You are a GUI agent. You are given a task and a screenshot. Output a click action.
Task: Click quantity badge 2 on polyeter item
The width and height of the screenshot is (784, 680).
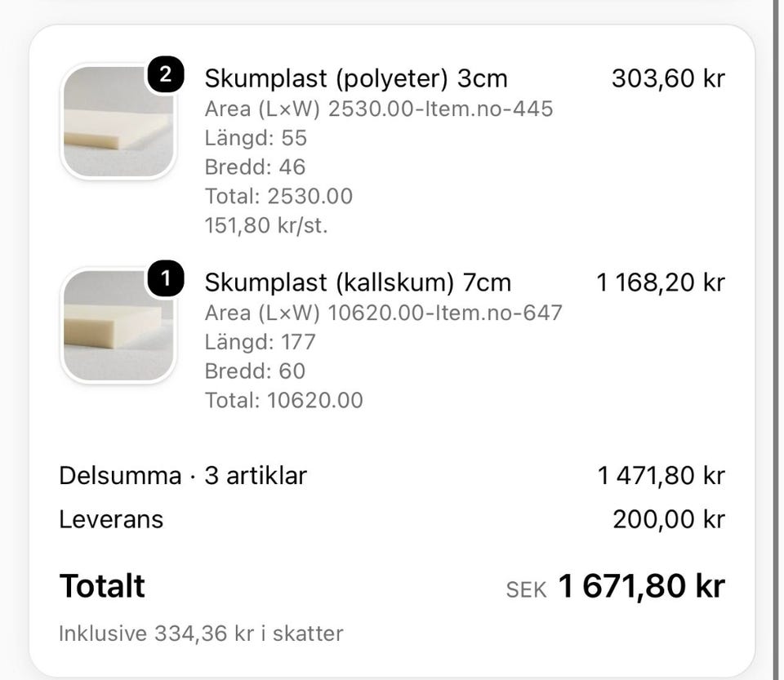(166, 75)
